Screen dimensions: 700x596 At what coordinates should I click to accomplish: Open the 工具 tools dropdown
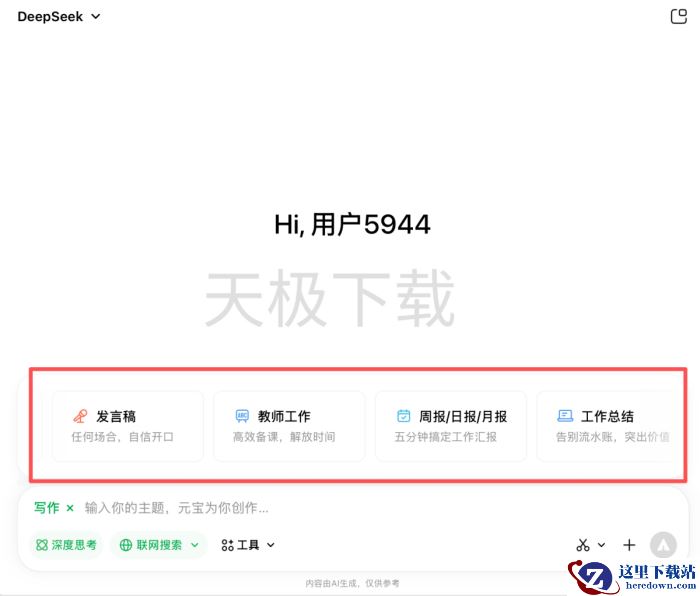(248, 545)
